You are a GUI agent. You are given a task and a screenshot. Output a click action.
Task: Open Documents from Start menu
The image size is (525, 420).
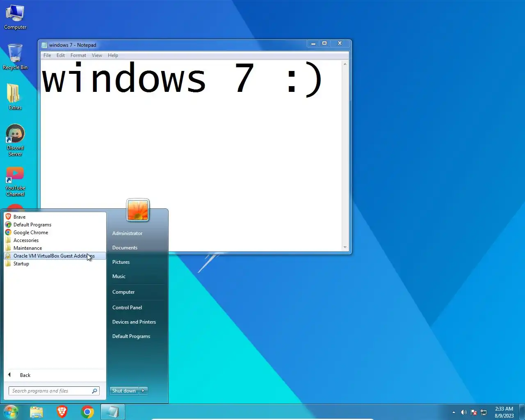pos(125,247)
